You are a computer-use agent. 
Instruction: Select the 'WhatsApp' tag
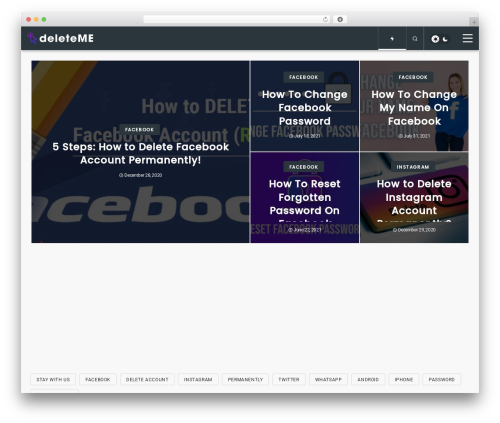coord(328,379)
